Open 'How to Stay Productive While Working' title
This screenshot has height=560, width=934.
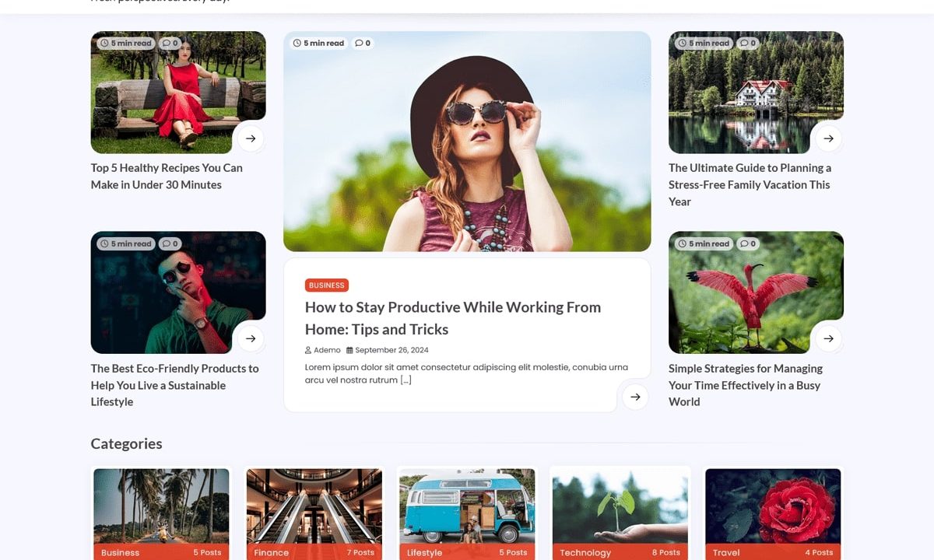pyautogui.click(x=452, y=318)
